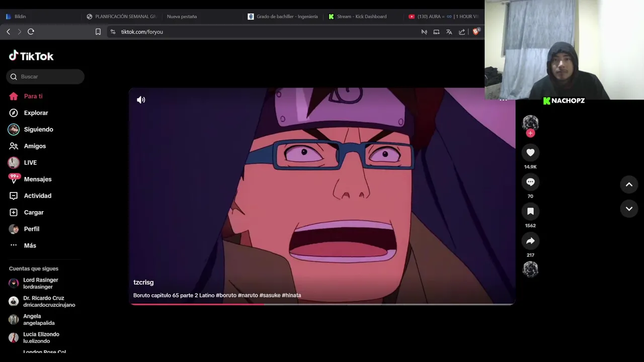Image resolution: width=644 pixels, height=362 pixels.
Task: Click the search magnifier icon
Action: click(x=14, y=76)
